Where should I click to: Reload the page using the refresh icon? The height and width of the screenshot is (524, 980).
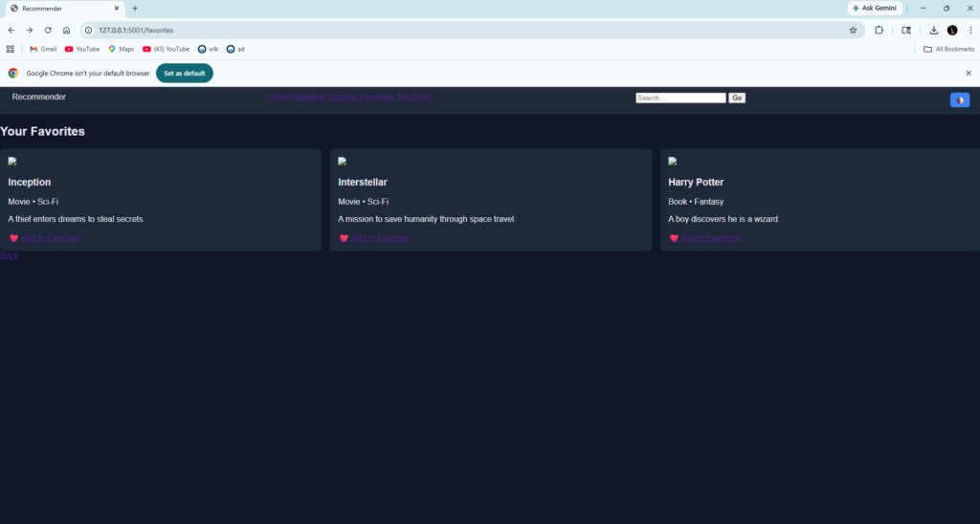coord(48,30)
